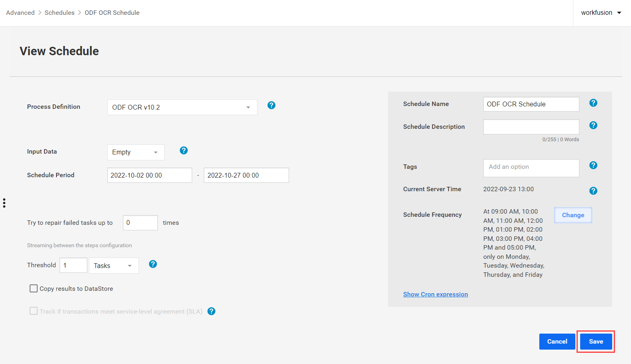The height and width of the screenshot is (364, 631).
Task: Toggle the disabled SLA tracking checkbox
Action: click(34, 311)
